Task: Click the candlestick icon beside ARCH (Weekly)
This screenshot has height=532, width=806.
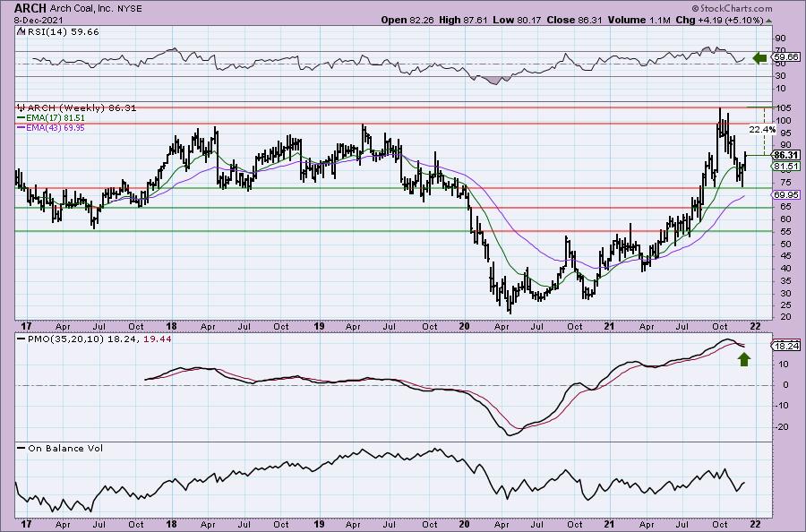Action: pos(21,108)
